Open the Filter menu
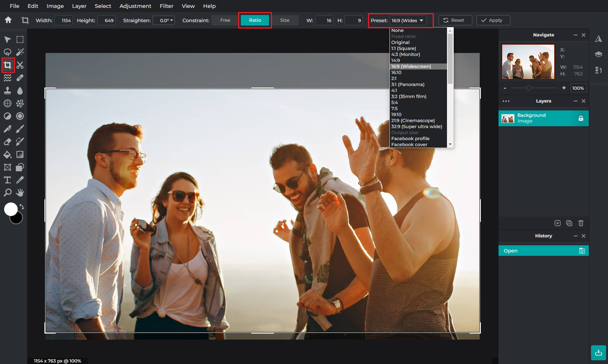 (x=166, y=6)
